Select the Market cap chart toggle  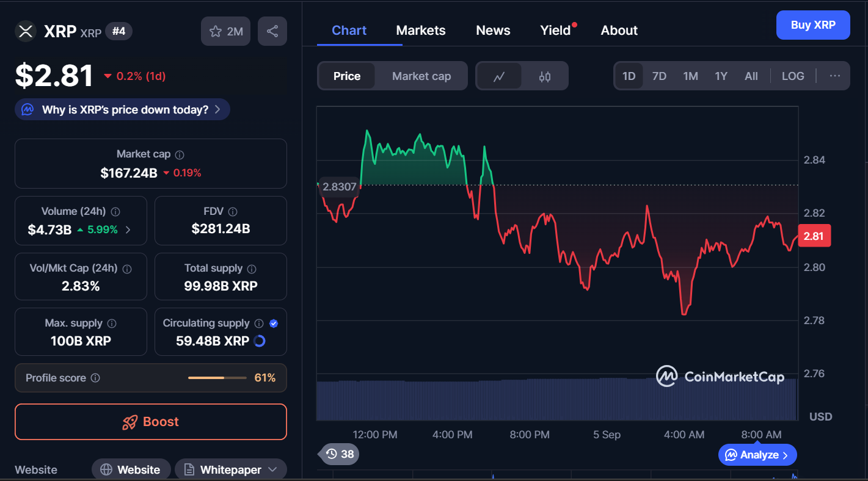421,76
